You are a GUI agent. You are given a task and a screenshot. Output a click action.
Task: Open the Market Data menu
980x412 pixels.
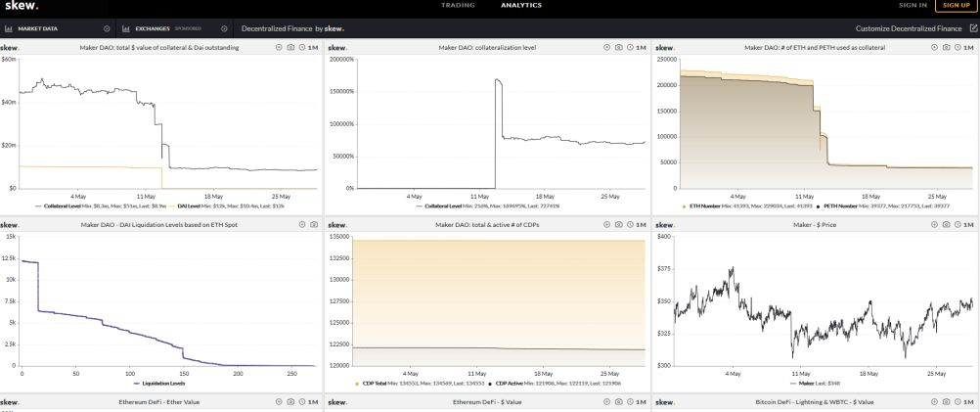point(58,28)
